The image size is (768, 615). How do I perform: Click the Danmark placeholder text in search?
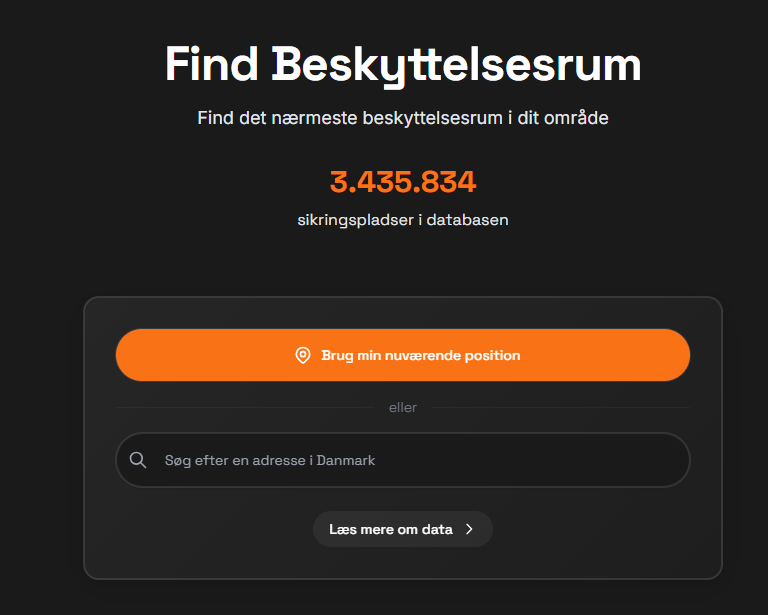346,460
